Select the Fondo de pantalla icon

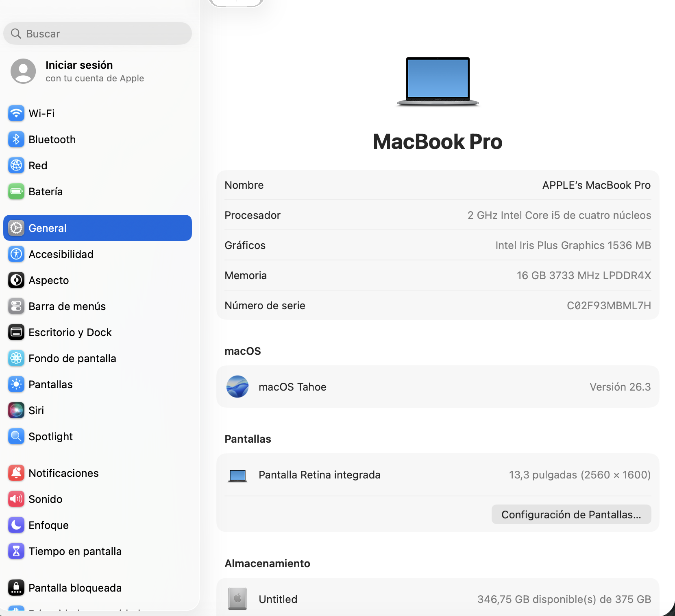click(16, 358)
